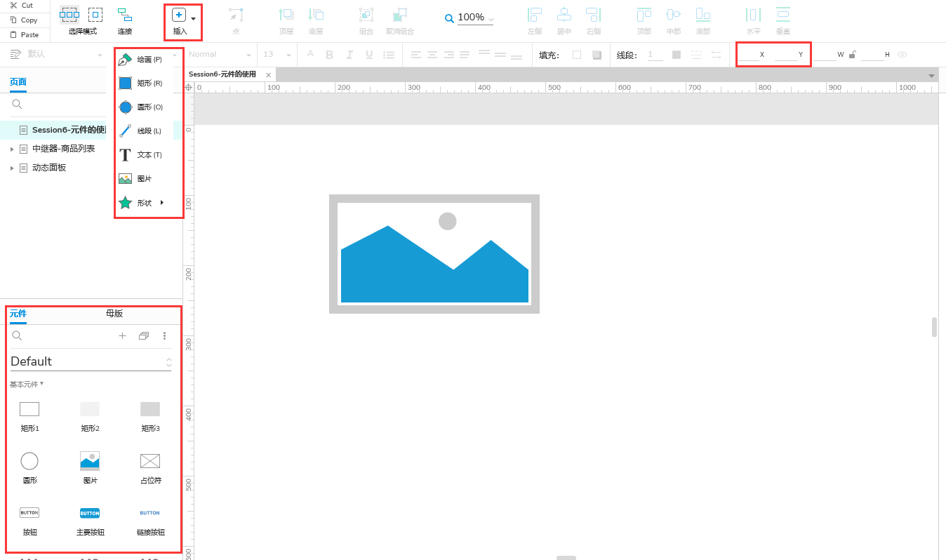Click the X position input field
The width and height of the screenshot is (946, 560).
pos(749,55)
